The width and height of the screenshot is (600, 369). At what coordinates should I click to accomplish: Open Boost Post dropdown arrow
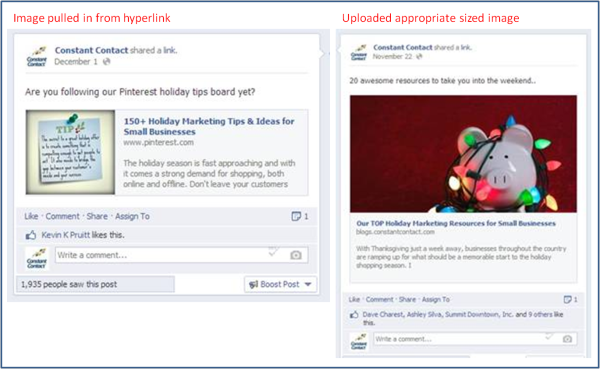[x=308, y=284]
